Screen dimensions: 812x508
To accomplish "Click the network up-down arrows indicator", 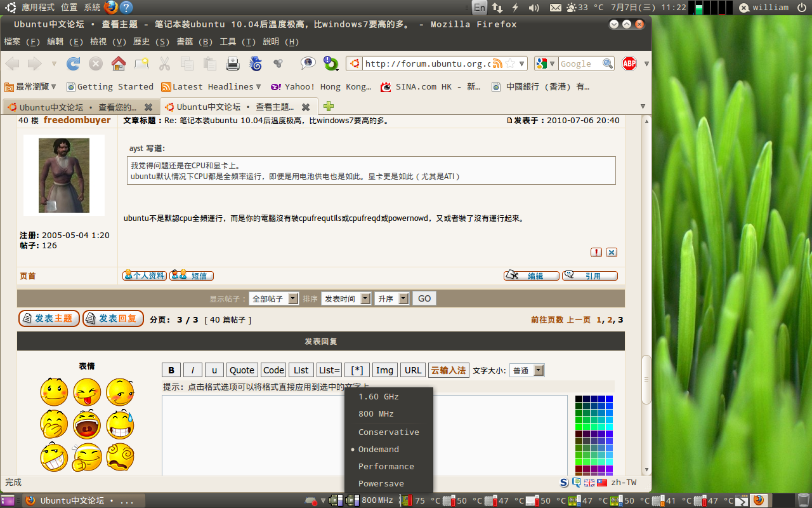I will 497,8.
